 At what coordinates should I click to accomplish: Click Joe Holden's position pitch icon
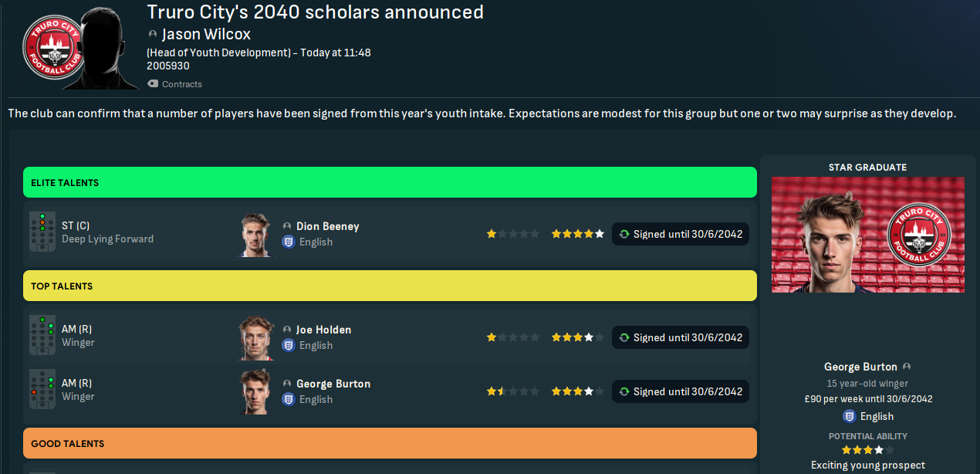42,336
